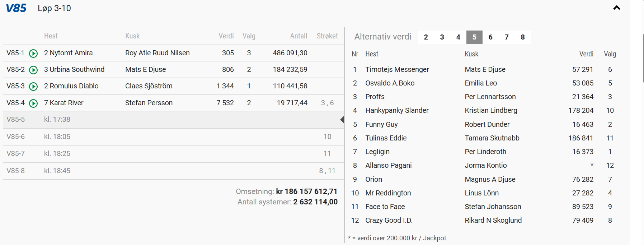This screenshot has width=644, height=245.
Task: Expand the V85-5 row at 17:38
Action: click(x=172, y=120)
